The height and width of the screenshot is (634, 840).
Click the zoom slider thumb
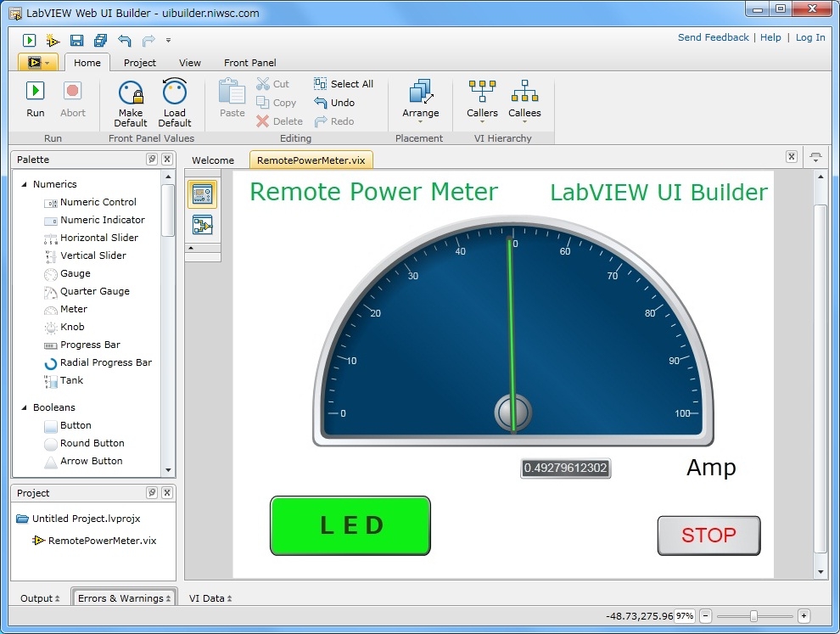[x=753, y=616]
